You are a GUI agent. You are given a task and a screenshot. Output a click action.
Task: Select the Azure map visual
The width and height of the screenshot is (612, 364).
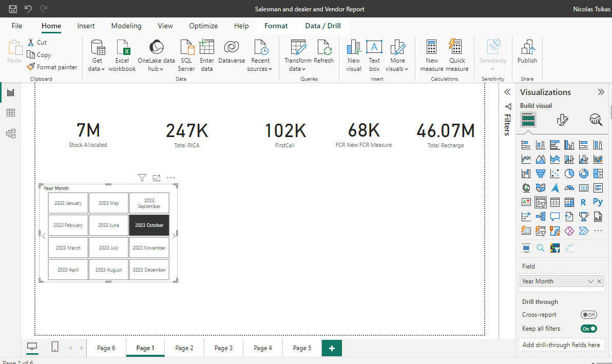(554, 188)
